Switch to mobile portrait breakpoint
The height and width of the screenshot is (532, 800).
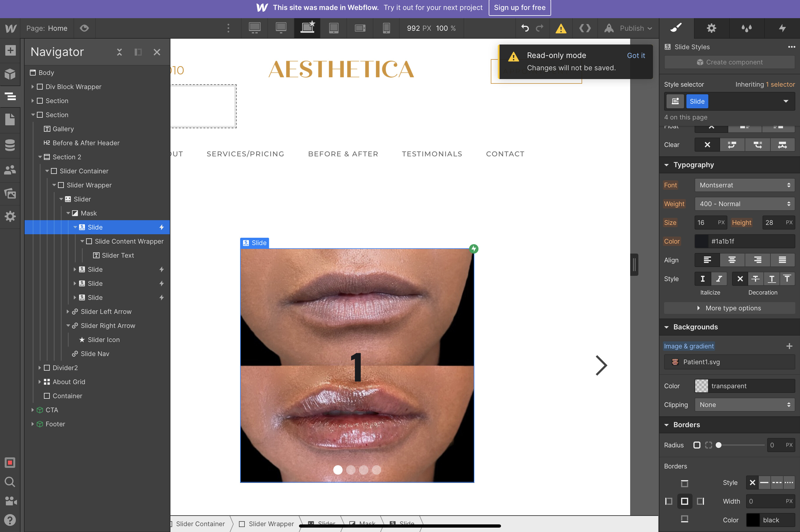click(386, 28)
